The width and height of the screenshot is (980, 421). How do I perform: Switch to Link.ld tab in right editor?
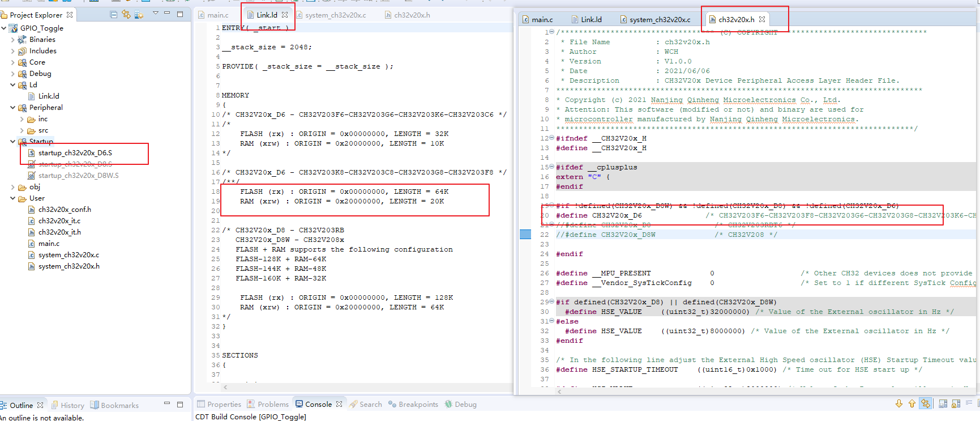pyautogui.click(x=587, y=19)
